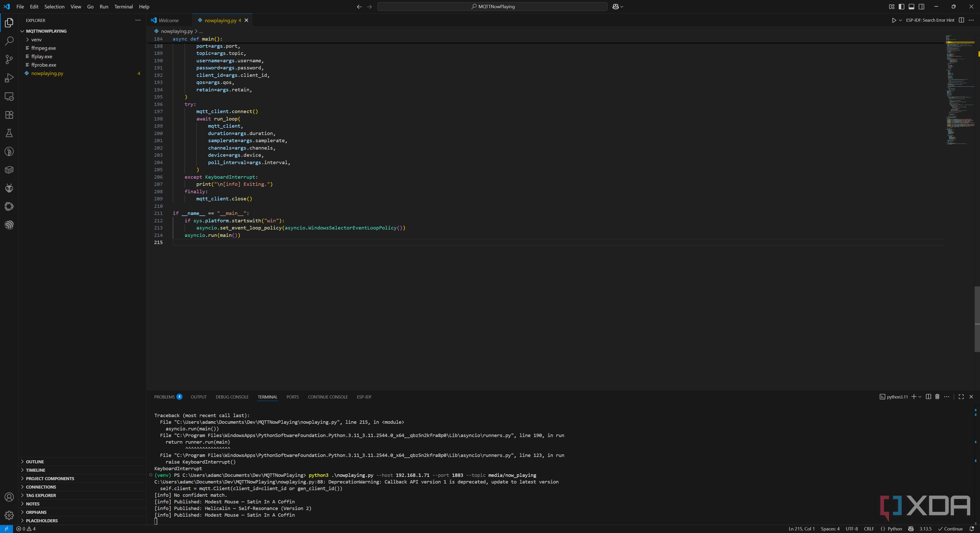This screenshot has width=980, height=533.
Task: Open Run and Debug view
Action: pyautogui.click(x=9, y=78)
